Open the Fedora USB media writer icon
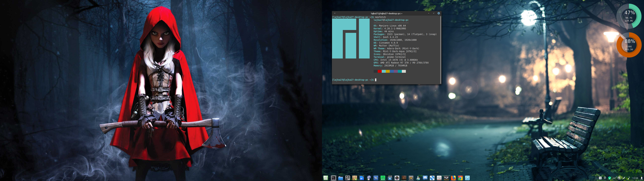Viewport: 644px width, 181px height. pos(369,178)
